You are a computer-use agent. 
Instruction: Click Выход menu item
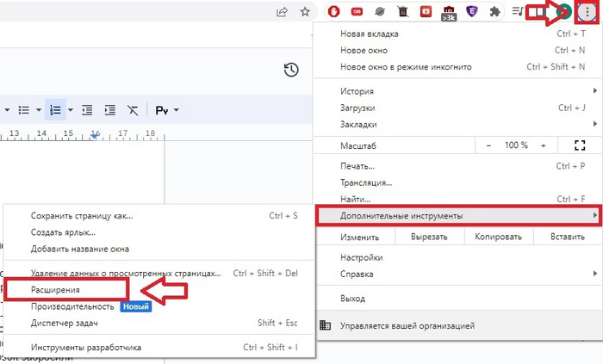click(458, 299)
